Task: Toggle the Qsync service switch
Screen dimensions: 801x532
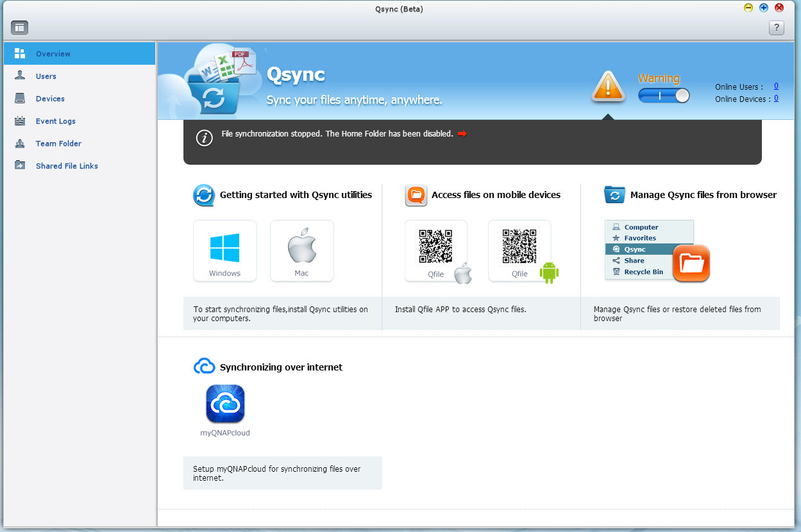Action: click(664, 96)
